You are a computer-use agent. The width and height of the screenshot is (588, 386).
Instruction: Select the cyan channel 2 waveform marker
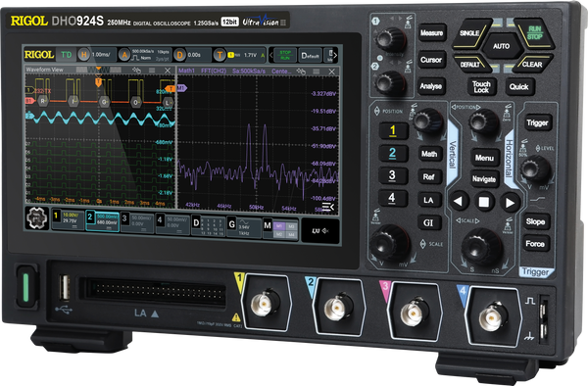[x=29, y=116]
